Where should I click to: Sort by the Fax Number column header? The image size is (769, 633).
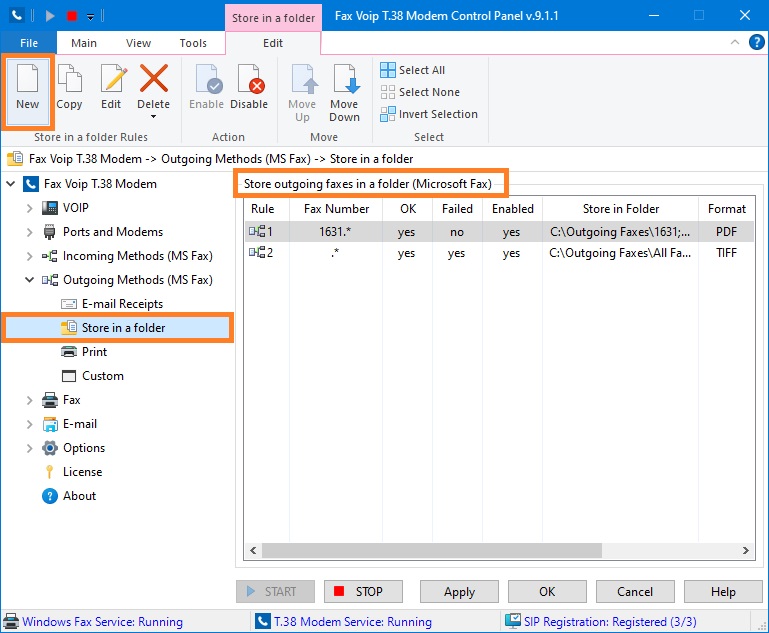pos(336,209)
